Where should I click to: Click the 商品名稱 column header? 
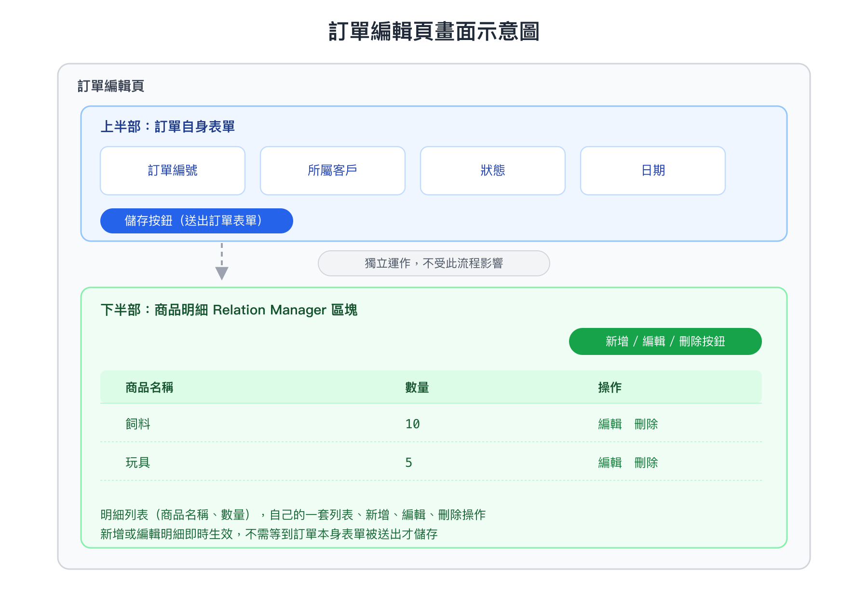(149, 387)
